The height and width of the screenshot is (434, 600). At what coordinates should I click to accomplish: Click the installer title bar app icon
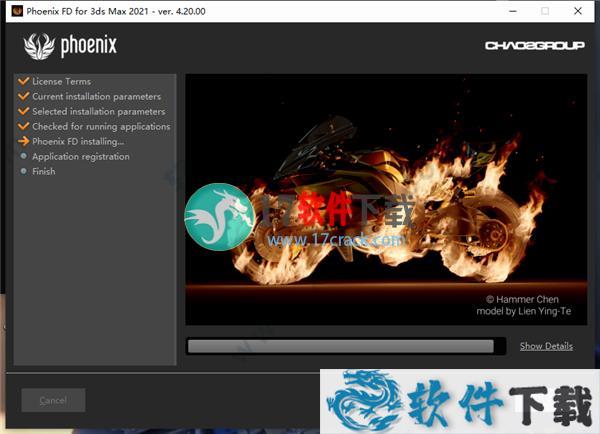pos(17,11)
